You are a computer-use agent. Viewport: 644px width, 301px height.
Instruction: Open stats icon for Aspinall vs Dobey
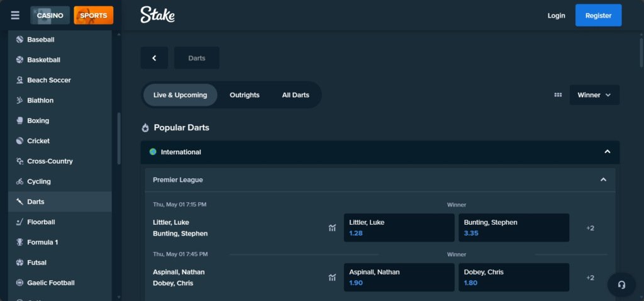coord(332,278)
